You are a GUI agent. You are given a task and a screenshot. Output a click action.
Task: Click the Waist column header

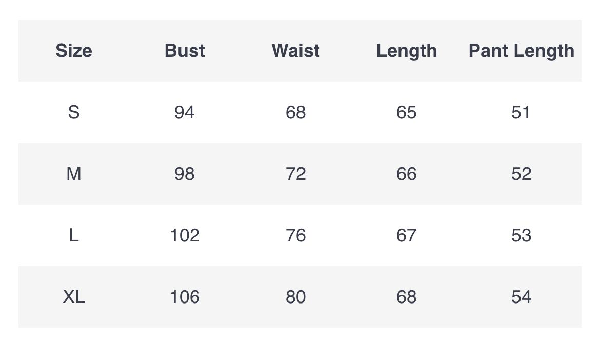[x=295, y=51]
